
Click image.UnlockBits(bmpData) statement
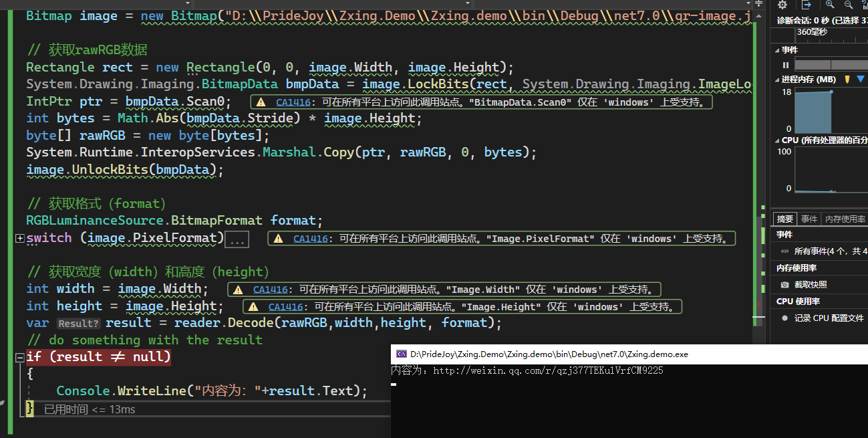coord(125,170)
